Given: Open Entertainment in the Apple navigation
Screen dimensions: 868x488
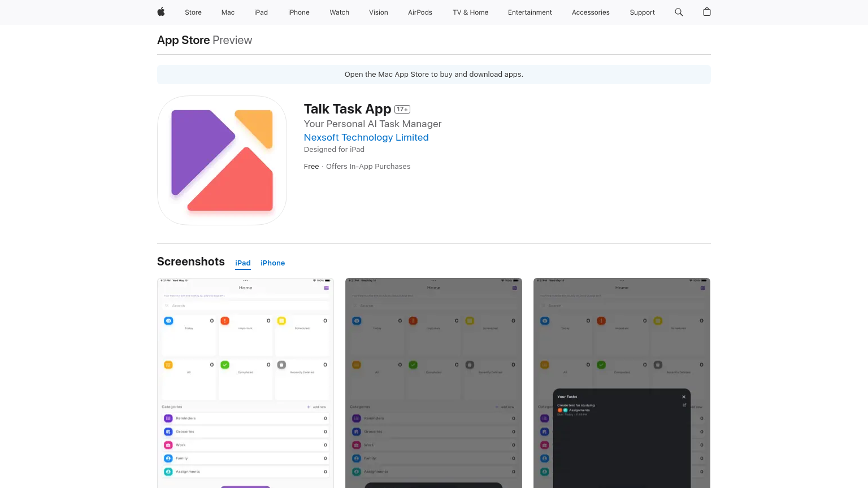Looking at the screenshot, I should pyautogui.click(x=530, y=12).
